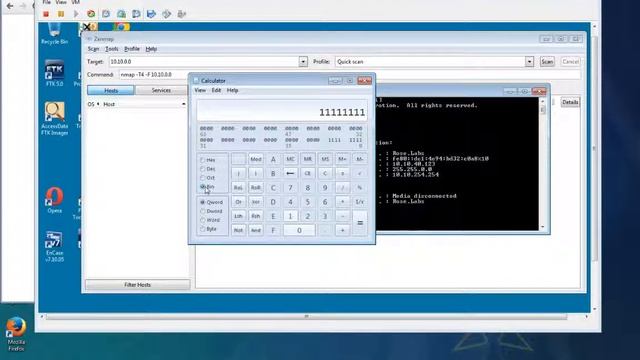Click the Scan button in Zenmap
Image resolution: width=640 pixels, height=360 pixels.
[547, 62]
